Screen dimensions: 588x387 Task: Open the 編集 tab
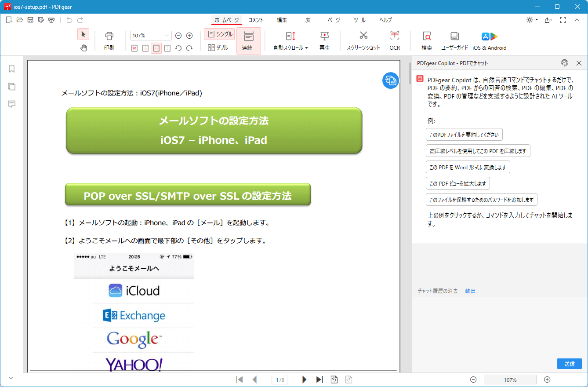282,20
